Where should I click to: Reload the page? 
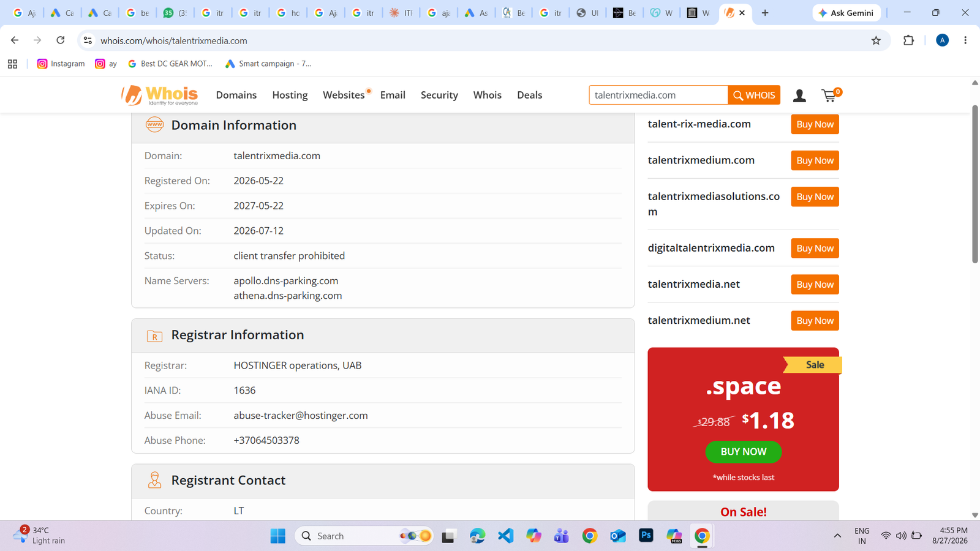click(x=60, y=40)
